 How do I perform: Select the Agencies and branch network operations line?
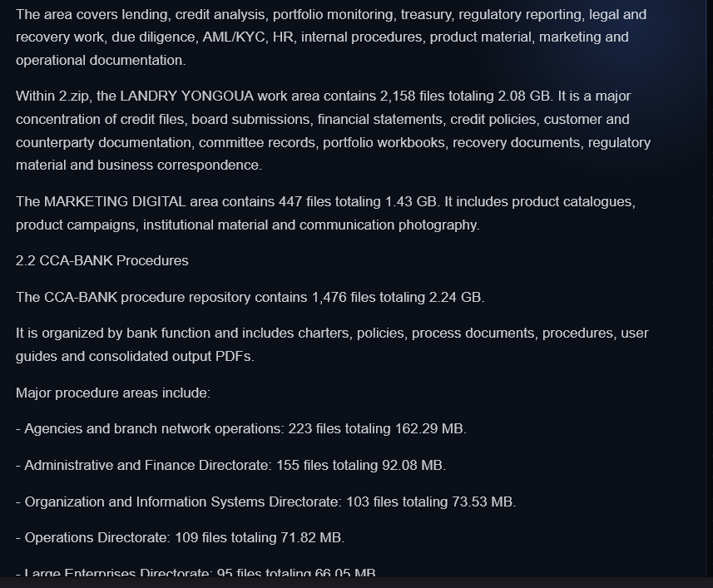241,429
